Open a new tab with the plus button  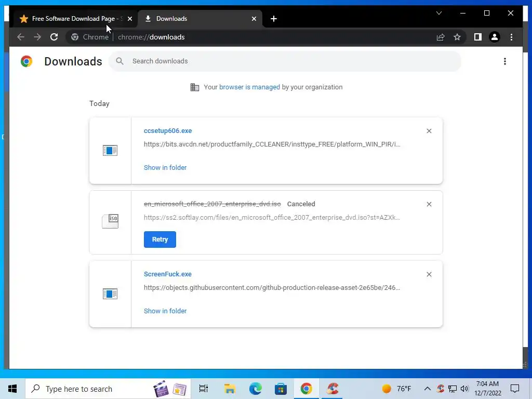(274, 19)
